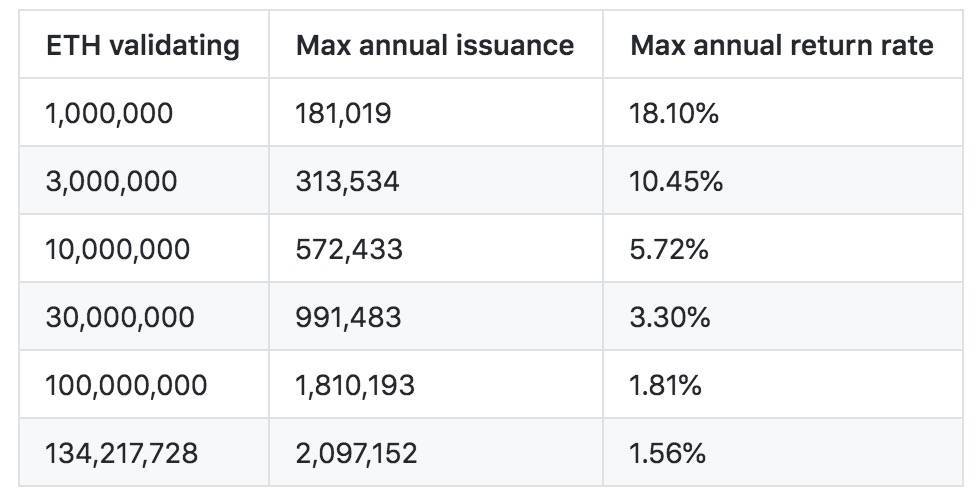The image size is (978, 496).
Task: Click the 313,534 issuance value
Action: 347,181
